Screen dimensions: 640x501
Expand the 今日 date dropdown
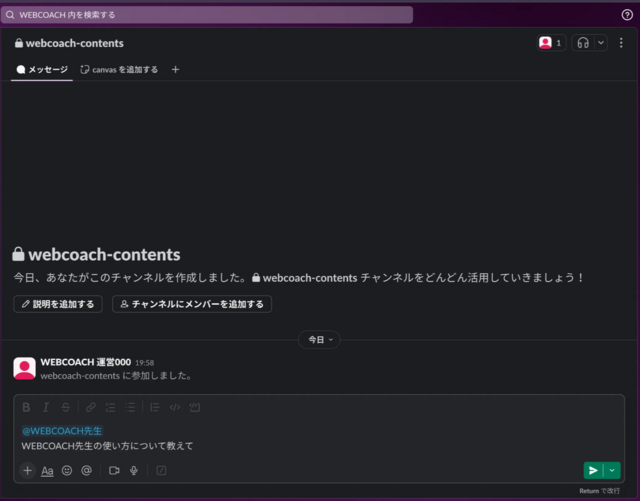[320, 340]
